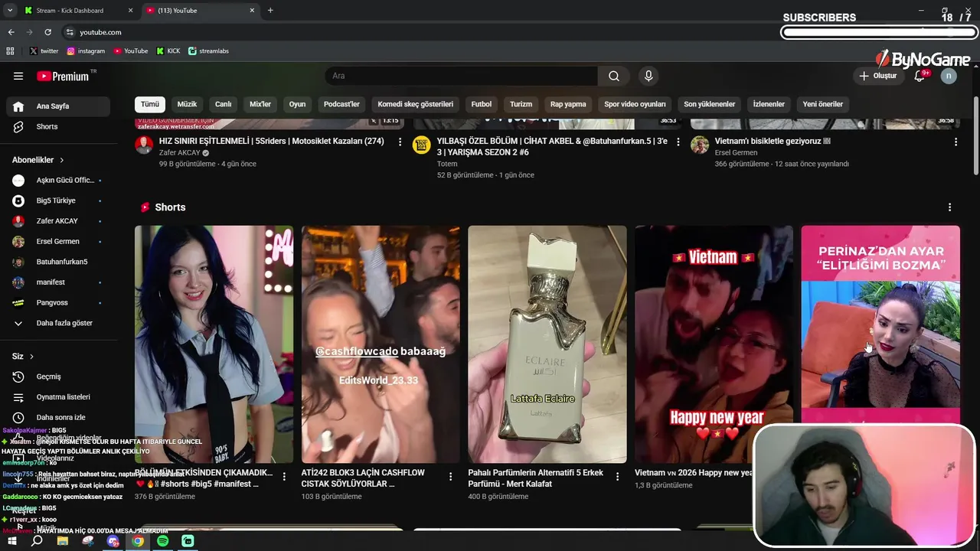The image size is (980, 551).
Task: Open Batuhanfurkan5 subscription channel
Action: click(58, 262)
